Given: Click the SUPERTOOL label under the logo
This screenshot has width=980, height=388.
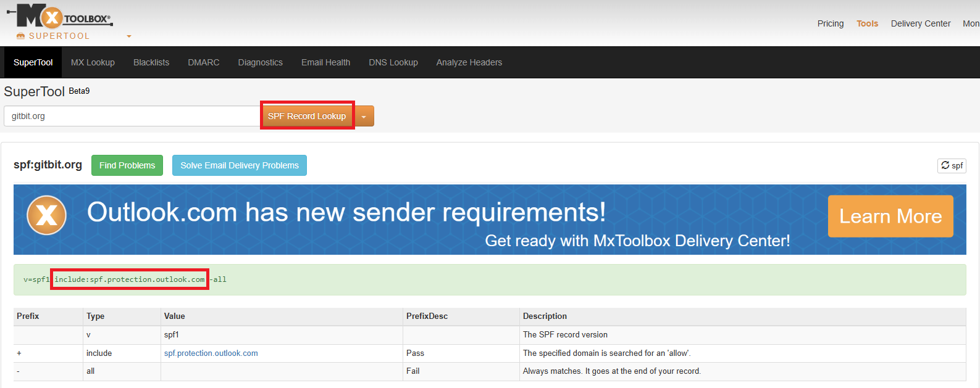Looking at the screenshot, I should (x=59, y=36).
